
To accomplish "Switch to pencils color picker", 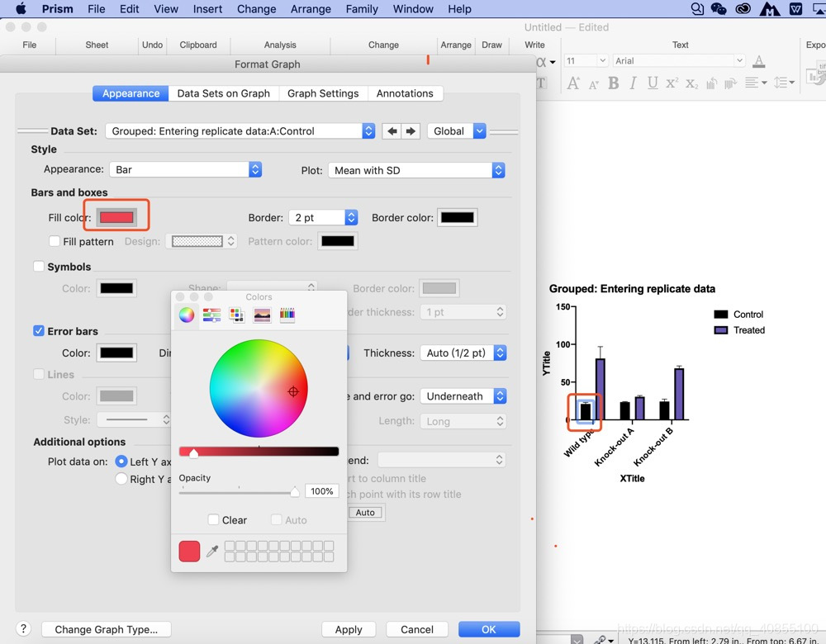I will (287, 315).
